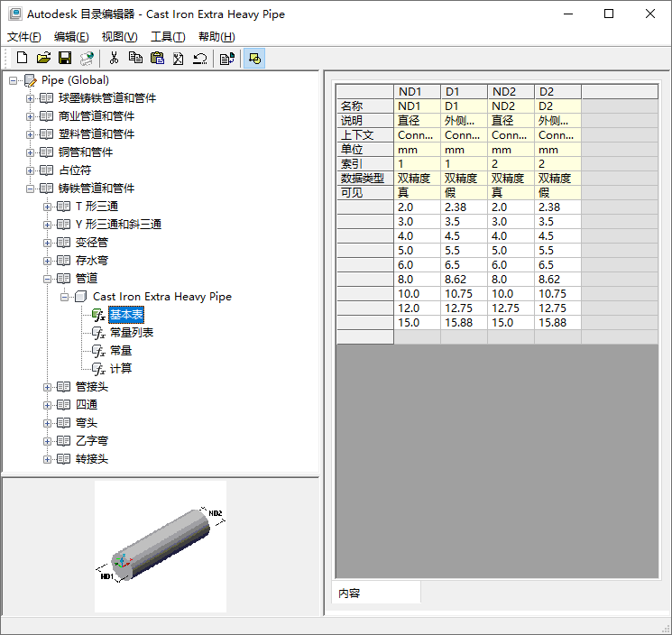672x635 pixels.
Task: Click the 8.62 cell in D1 column
Action: point(465,280)
